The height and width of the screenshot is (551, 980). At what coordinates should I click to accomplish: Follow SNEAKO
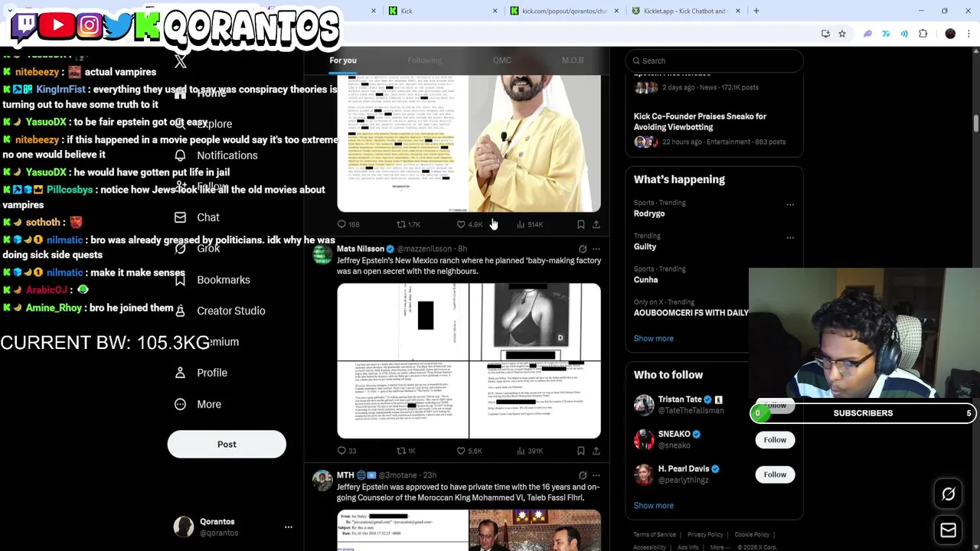(775, 440)
